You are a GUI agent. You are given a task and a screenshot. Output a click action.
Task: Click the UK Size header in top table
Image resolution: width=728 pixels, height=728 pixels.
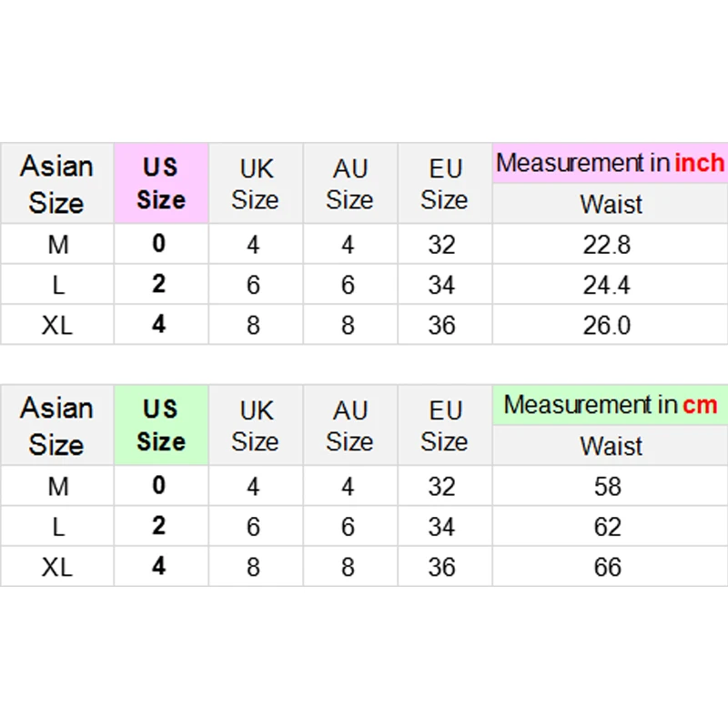point(256,183)
